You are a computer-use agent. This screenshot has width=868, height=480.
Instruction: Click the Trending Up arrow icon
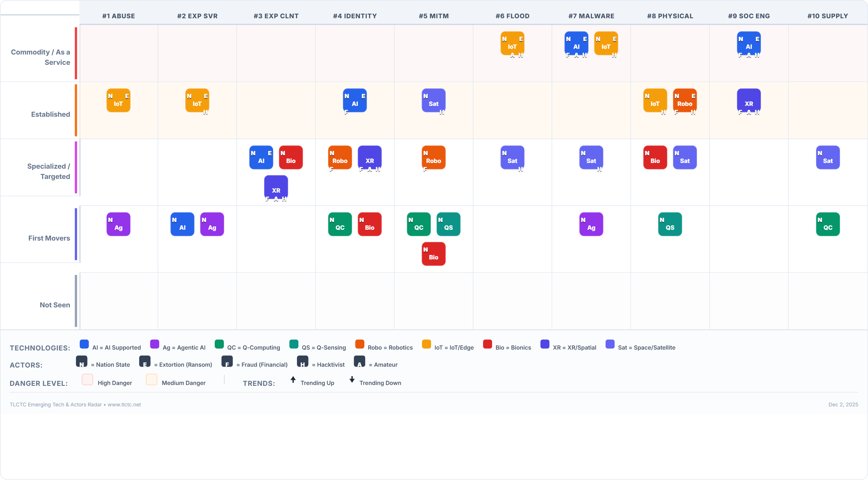coord(293,380)
